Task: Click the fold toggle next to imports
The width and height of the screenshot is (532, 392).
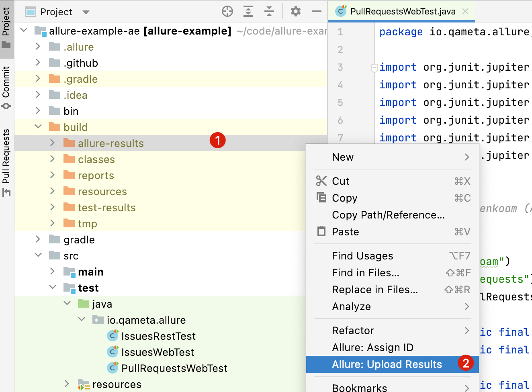Action: (x=374, y=67)
